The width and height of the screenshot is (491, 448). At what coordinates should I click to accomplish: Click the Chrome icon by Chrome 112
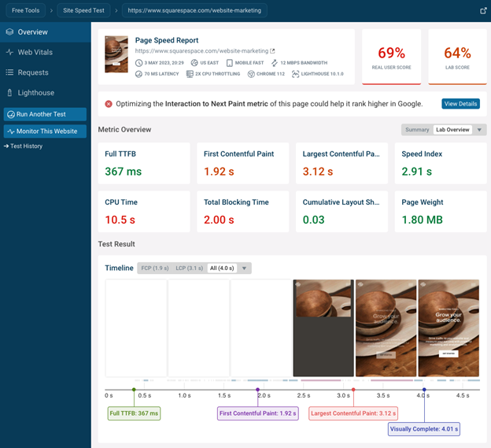(x=251, y=74)
